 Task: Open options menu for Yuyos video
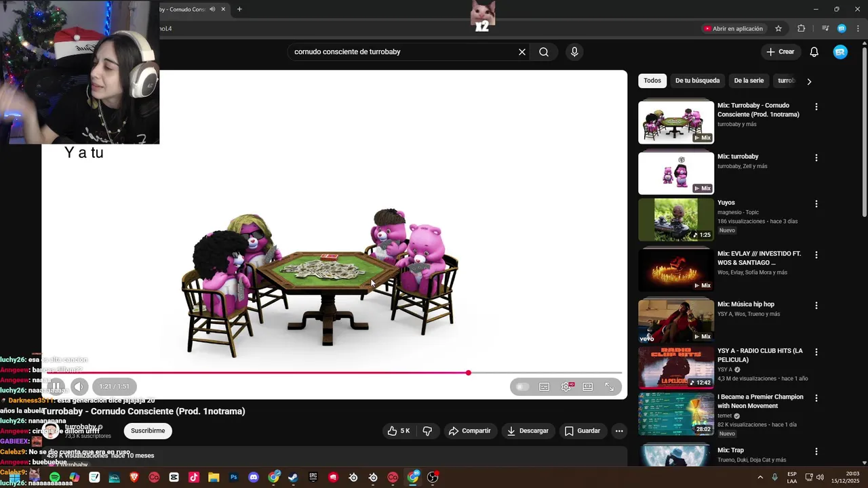click(816, 204)
